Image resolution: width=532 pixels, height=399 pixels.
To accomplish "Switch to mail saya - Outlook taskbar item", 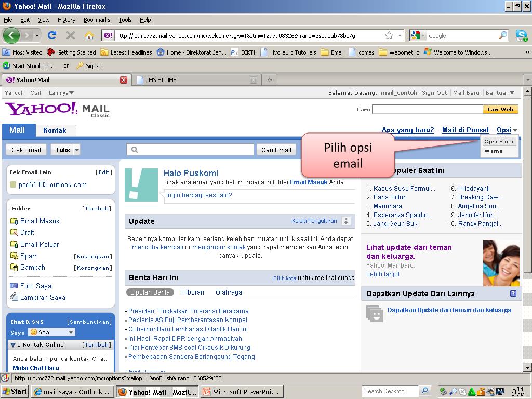I will coord(72,392).
